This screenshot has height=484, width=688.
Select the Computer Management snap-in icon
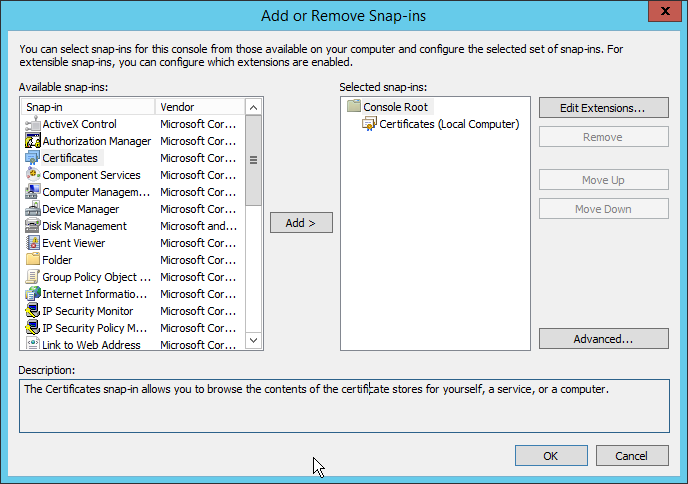pos(32,192)
